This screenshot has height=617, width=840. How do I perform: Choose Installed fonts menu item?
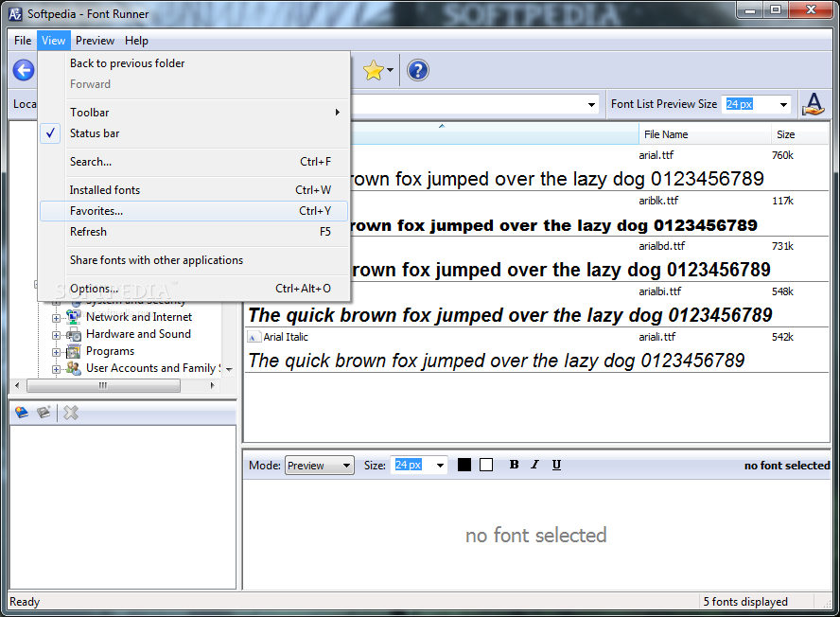pos(194,190)
